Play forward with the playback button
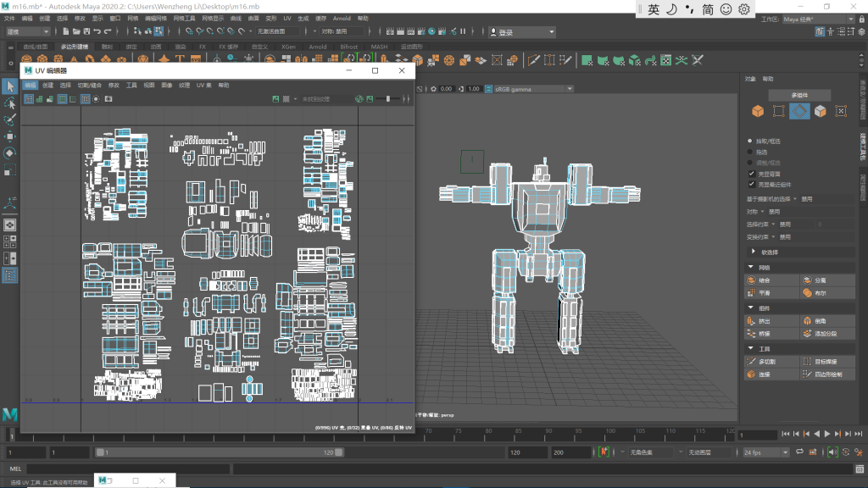Image resolution: width=868 pixels, height=488 pixels. 827,435
